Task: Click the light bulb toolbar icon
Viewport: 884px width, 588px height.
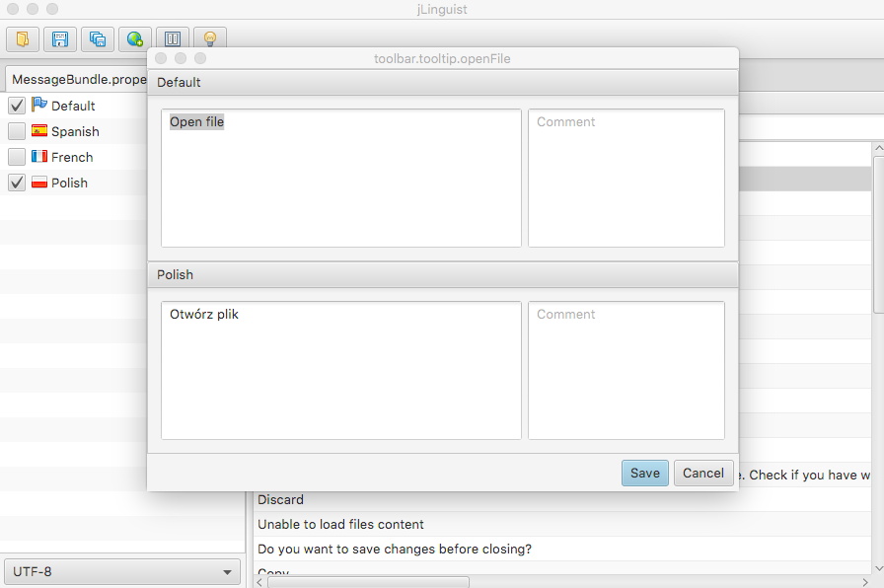Action: click(x=210, y=38)
